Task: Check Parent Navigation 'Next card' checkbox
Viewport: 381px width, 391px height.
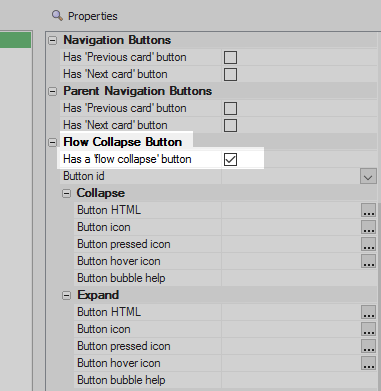Action: (x=230, y=125)
